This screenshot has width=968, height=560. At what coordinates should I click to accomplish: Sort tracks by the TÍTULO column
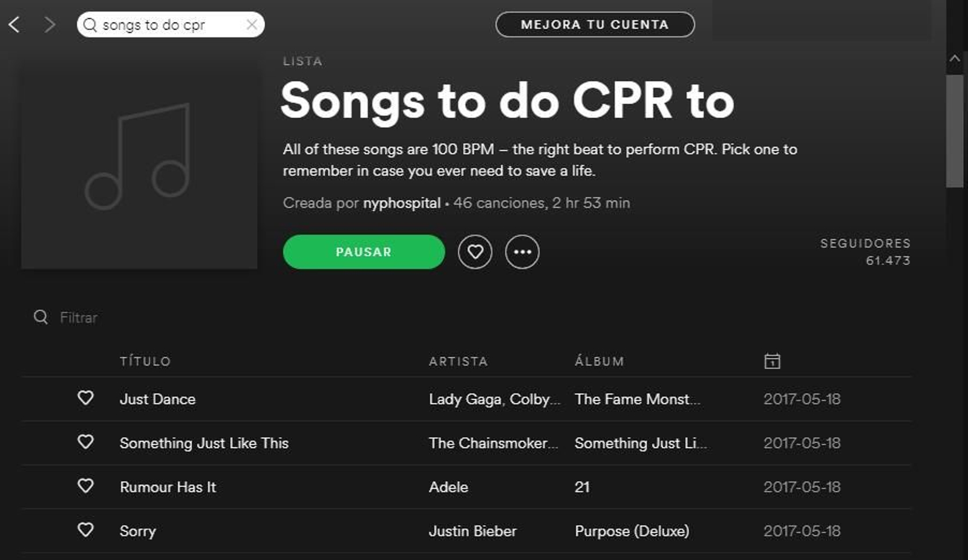pos(145,360)
